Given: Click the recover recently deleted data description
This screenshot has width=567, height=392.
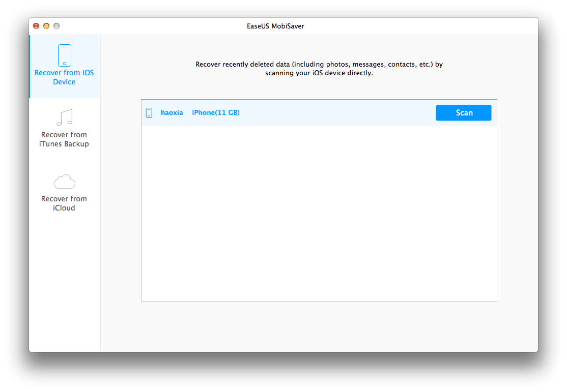Looking at the screenshot, I should tap(319, 65).
